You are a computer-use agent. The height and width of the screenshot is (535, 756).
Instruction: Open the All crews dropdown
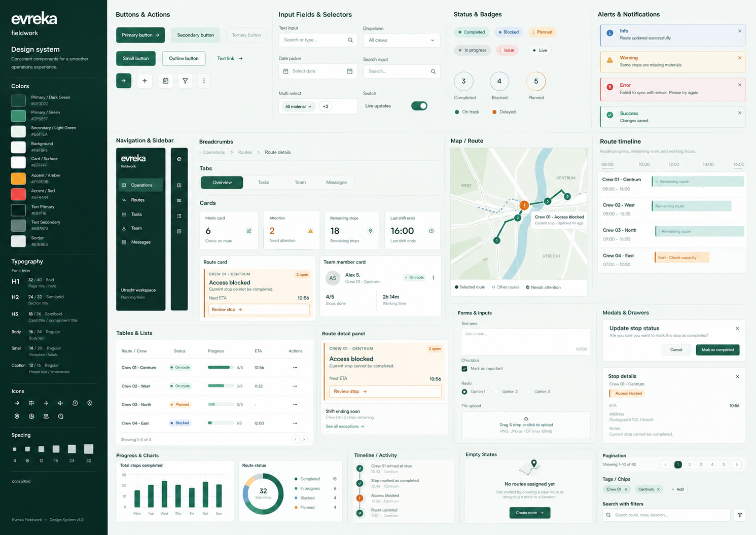pos(402,40)
